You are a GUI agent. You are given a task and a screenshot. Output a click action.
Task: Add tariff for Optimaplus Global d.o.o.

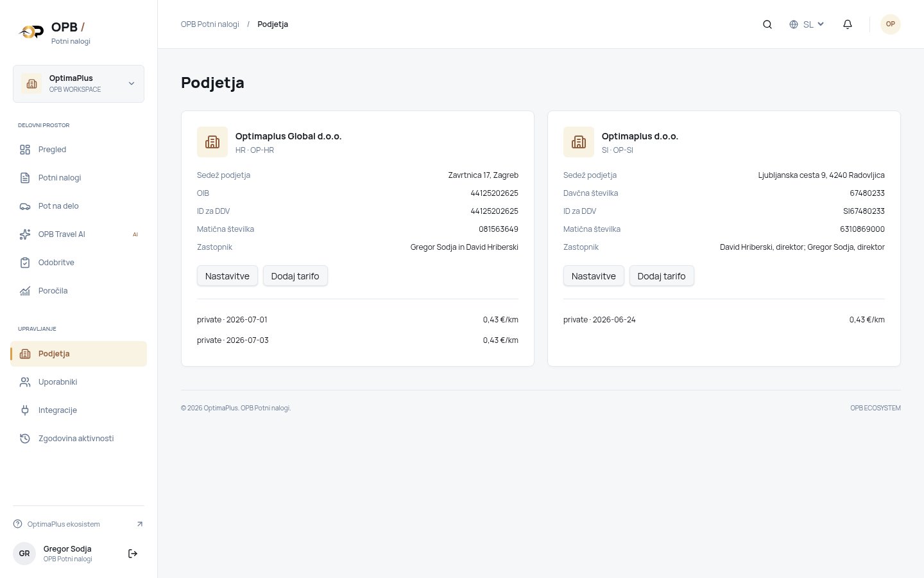[x=295, y=276]
